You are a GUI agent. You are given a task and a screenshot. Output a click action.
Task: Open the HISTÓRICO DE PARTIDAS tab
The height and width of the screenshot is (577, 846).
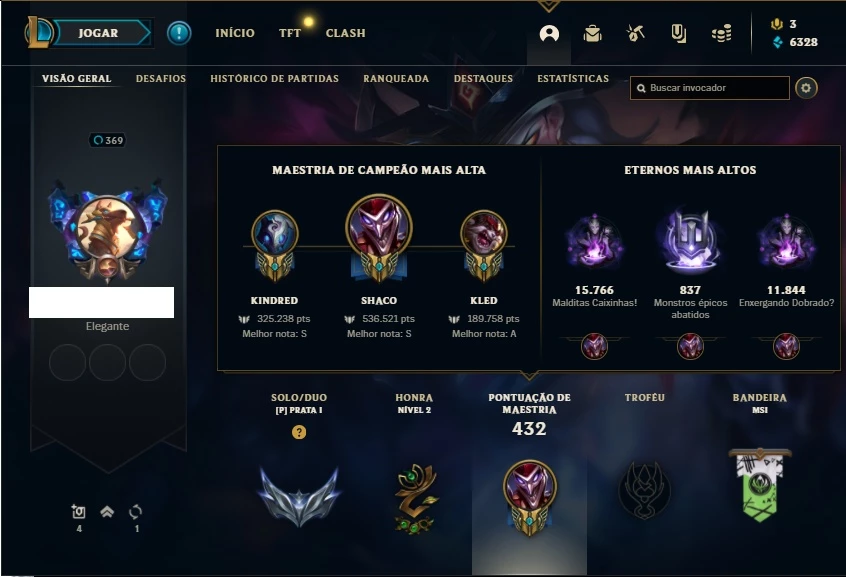pyautogui.click(x=275, y=79)
